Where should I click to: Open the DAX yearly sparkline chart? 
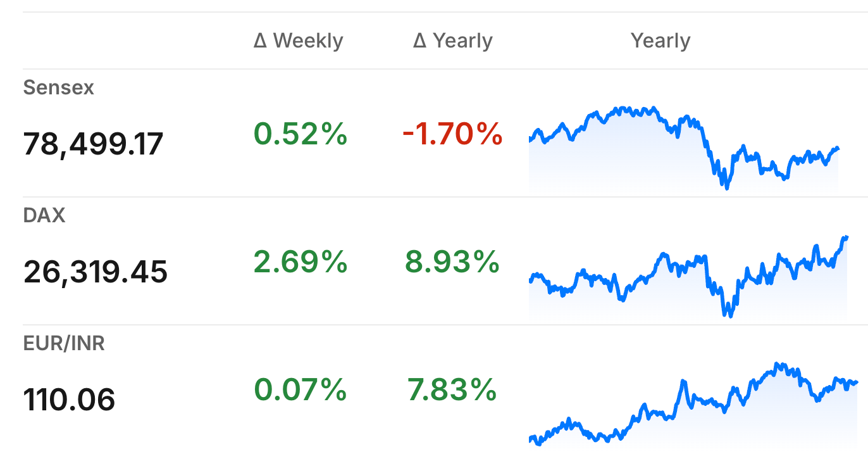(688, 276)
